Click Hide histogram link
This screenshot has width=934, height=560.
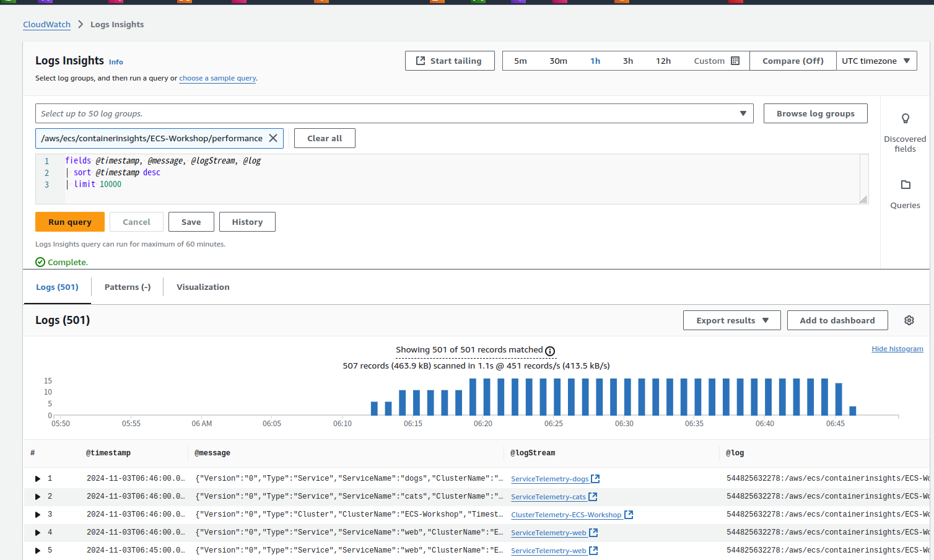click(x=897, y=349)
